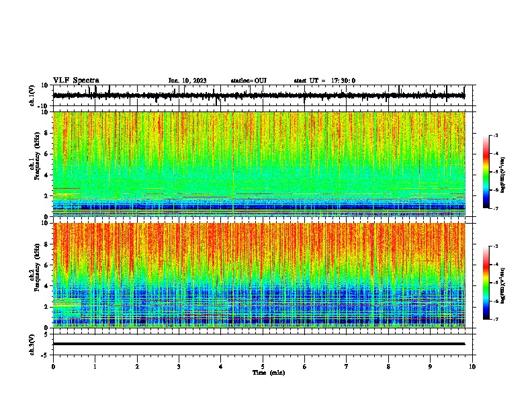Click tick label "1" on the Time axis
Image resolution: width=532 pixels, height=411 pixels.
[x=95, y=367]
